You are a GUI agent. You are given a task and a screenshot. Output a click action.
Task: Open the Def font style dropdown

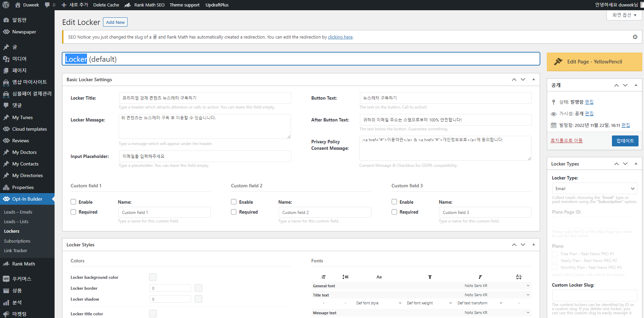tap(378, 303)
